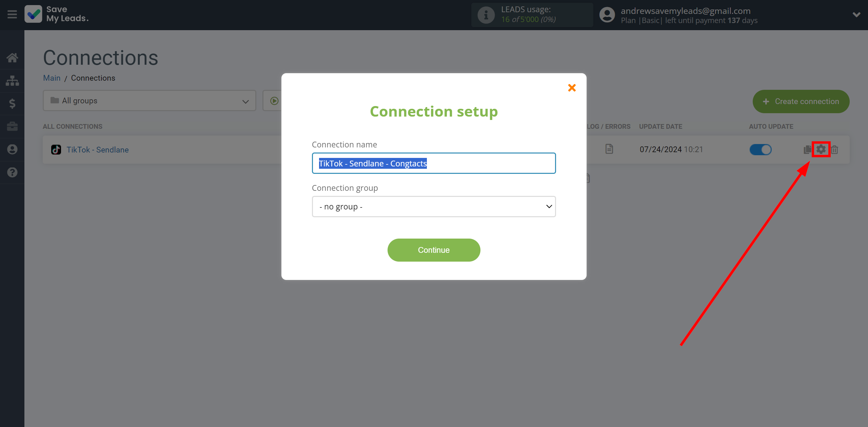Click the TikTok-Sendlane connection link
Viewport: 868px width, 427px height.
coord(98,149)
